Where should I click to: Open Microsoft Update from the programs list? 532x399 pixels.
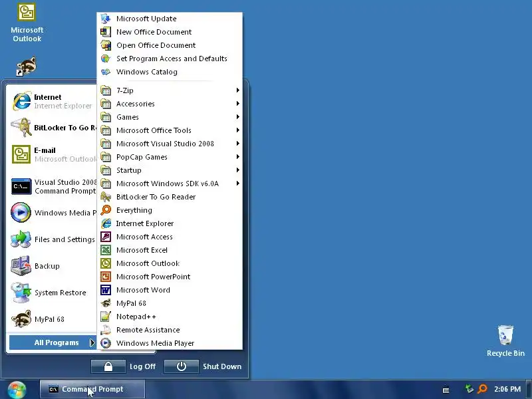[170, 19]
